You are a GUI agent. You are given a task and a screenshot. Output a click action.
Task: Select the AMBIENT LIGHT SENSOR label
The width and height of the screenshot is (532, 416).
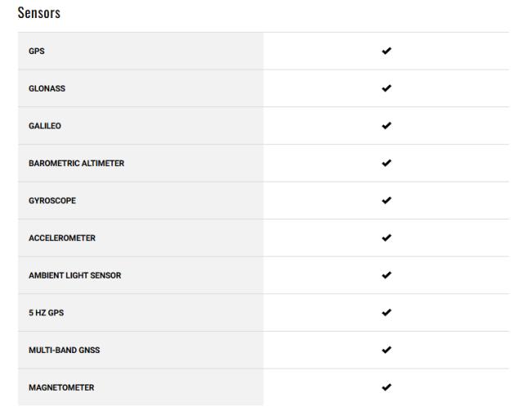[x=75, y=275]
